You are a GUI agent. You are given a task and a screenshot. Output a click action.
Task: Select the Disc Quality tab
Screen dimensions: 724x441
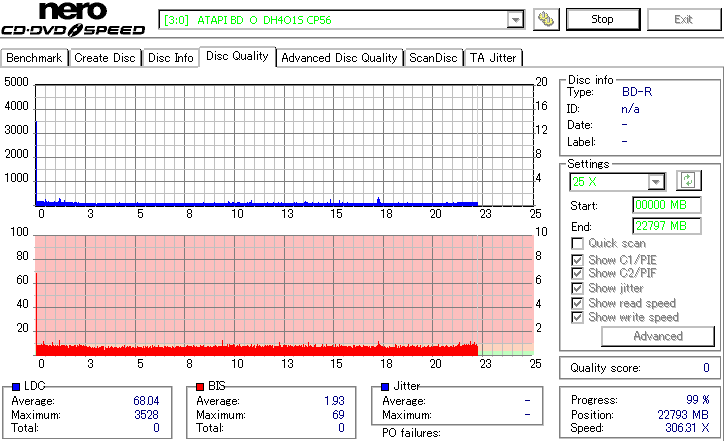[x=237, y=56]
